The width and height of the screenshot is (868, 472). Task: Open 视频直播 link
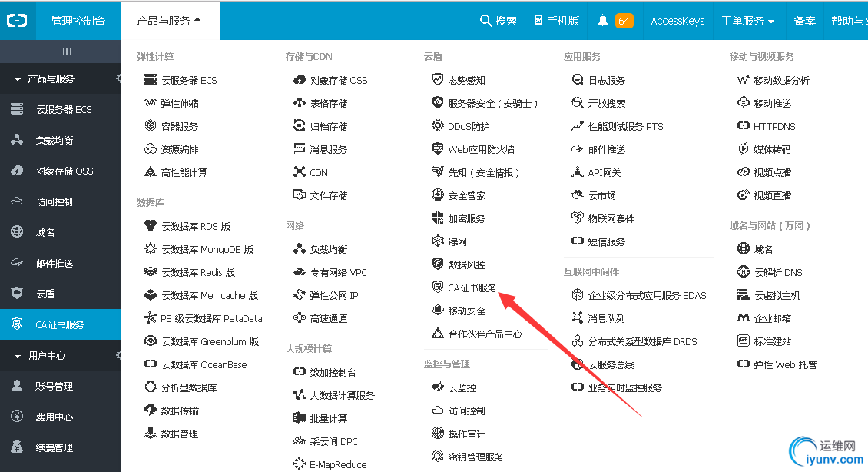tap(772, 195)
